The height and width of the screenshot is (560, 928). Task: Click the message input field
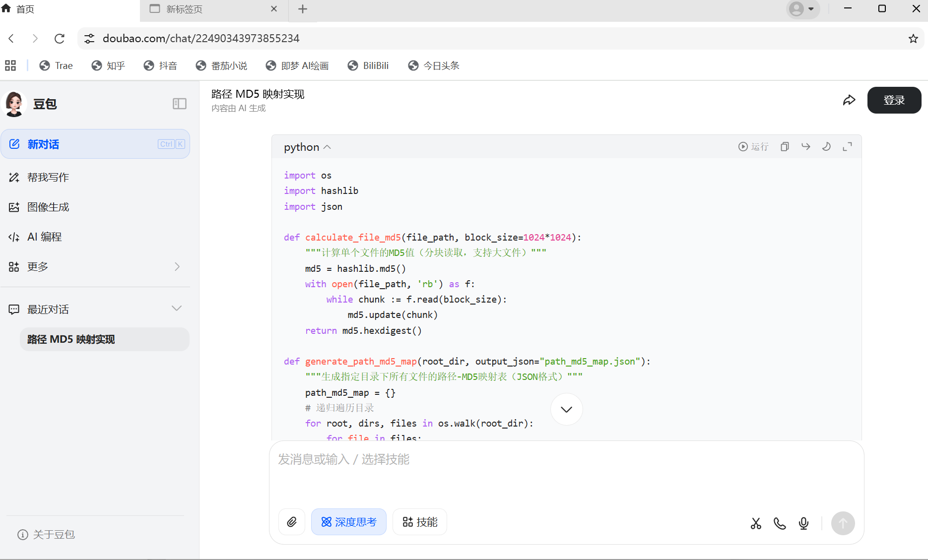tap(566, 471)
